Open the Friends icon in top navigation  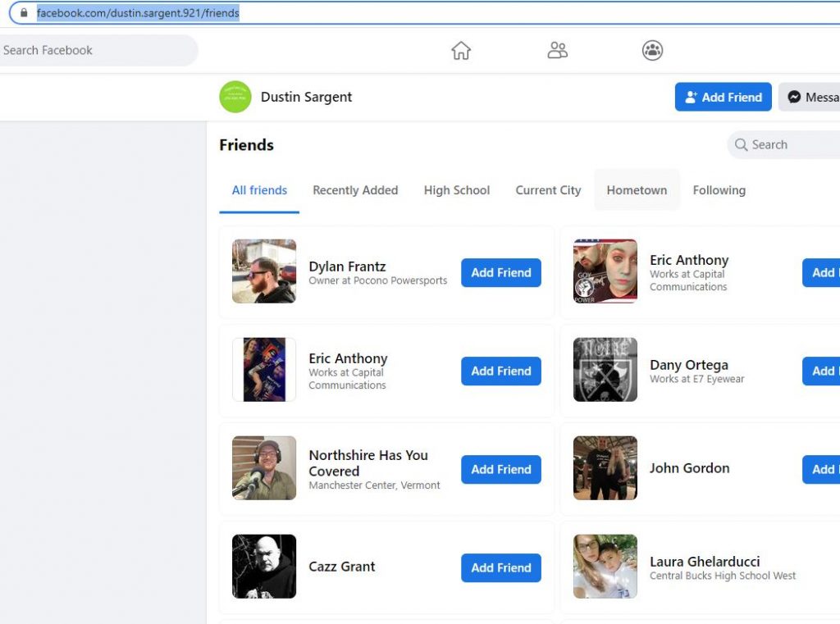557,50
